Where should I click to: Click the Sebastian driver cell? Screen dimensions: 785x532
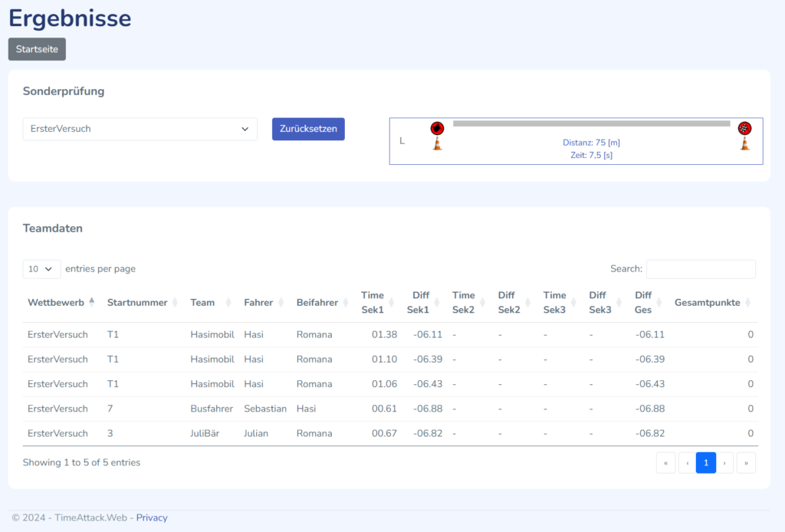tap(265, 409)
